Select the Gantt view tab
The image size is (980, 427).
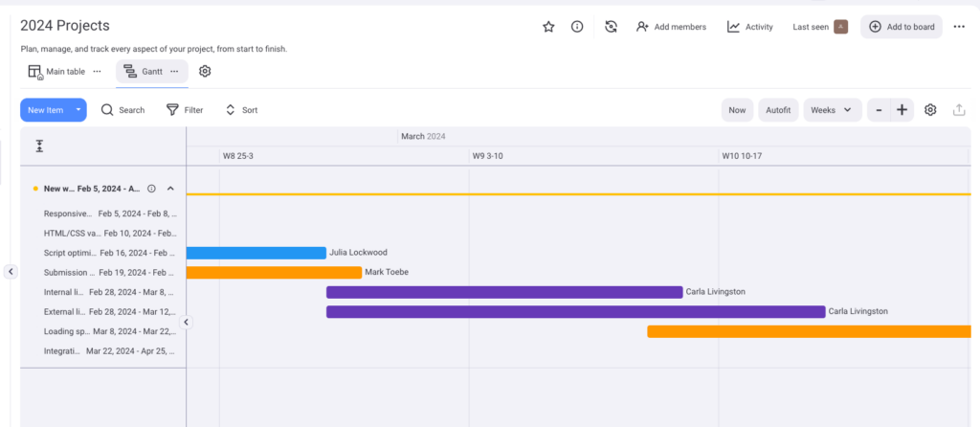(x=144, y=72)
